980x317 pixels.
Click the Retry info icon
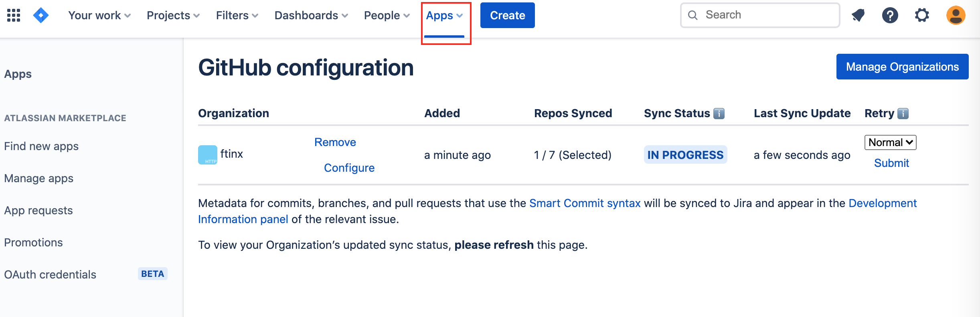tap(903, 114)
